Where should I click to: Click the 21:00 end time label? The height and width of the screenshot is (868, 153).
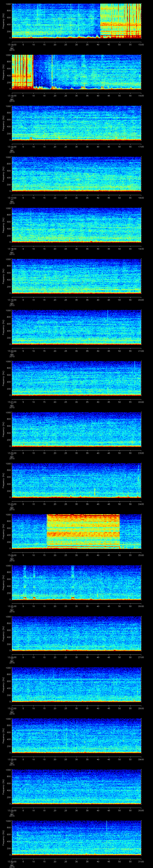(x=141, y=351)
